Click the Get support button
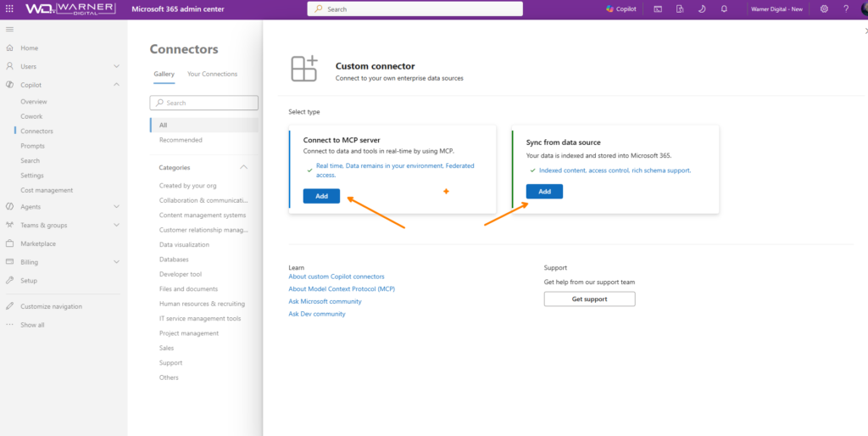868x436 pixels. [x=590, y=299]
